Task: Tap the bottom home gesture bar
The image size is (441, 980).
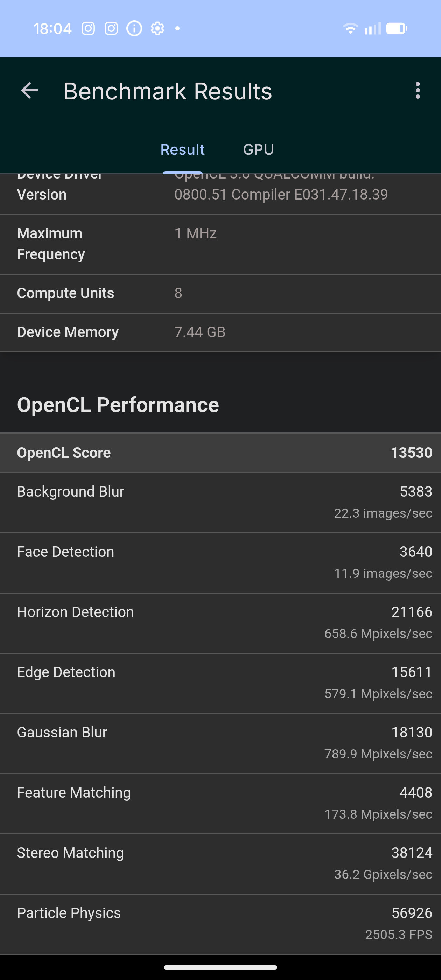Action: click(221, 967)
